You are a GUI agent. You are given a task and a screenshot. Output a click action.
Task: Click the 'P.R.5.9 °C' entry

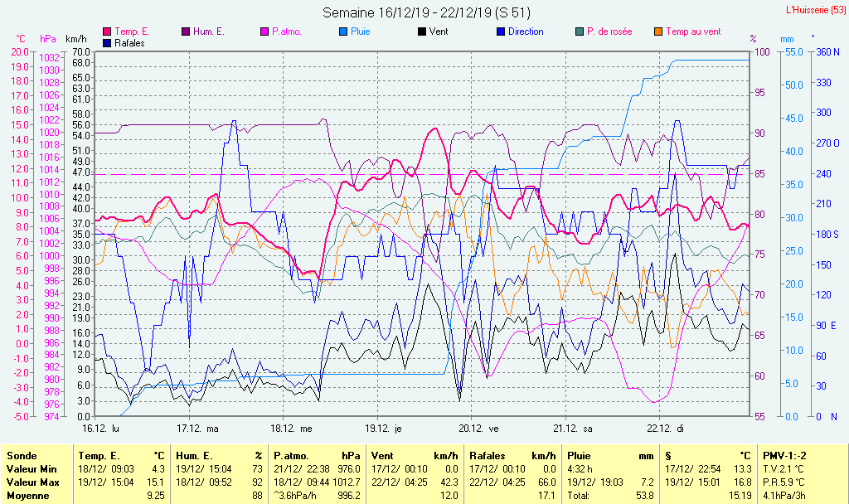click(x=784, y=482)
